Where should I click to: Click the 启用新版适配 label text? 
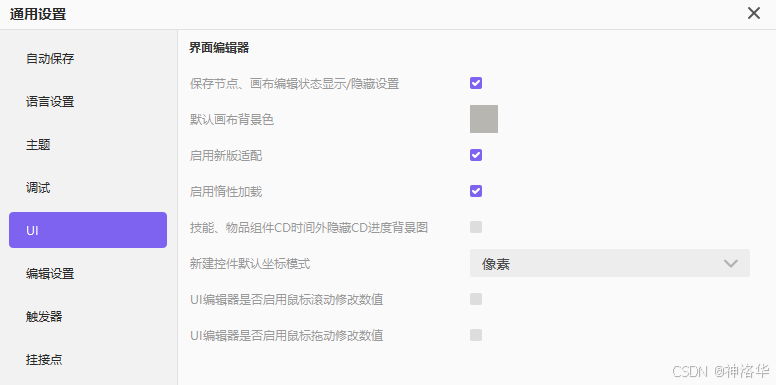(226, 156)
